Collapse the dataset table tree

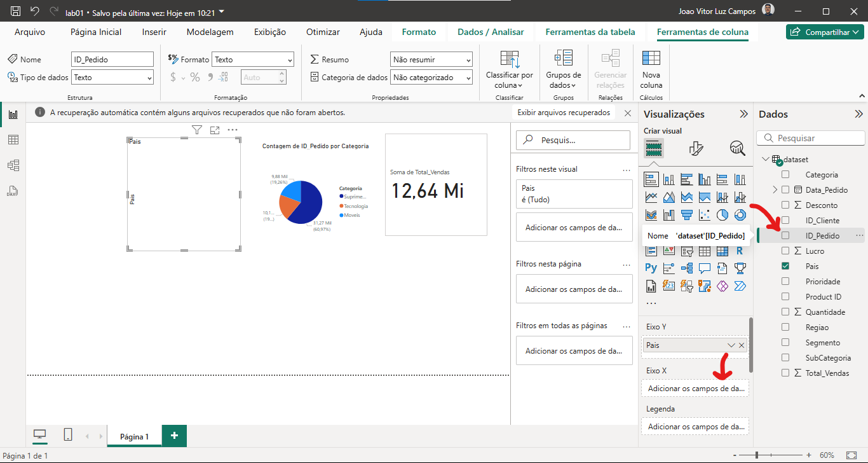766,160
